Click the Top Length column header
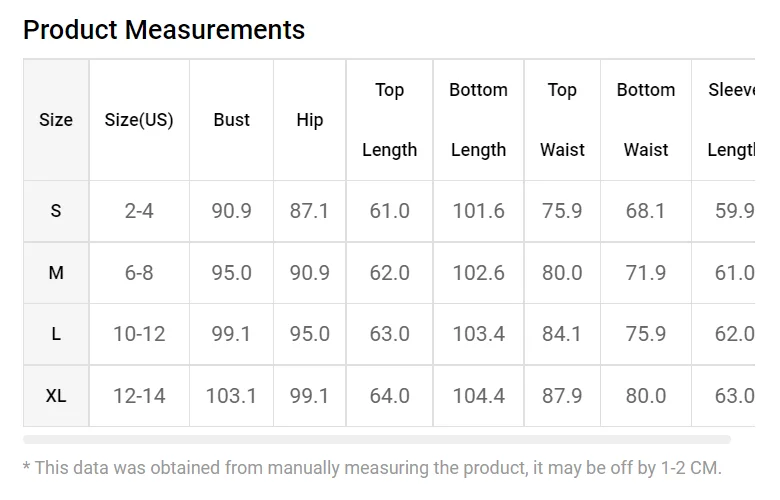 coord(389,120)
